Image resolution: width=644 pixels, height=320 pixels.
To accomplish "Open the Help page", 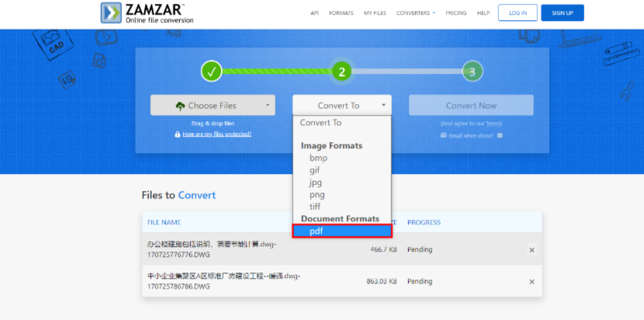I will click(483, 13).
